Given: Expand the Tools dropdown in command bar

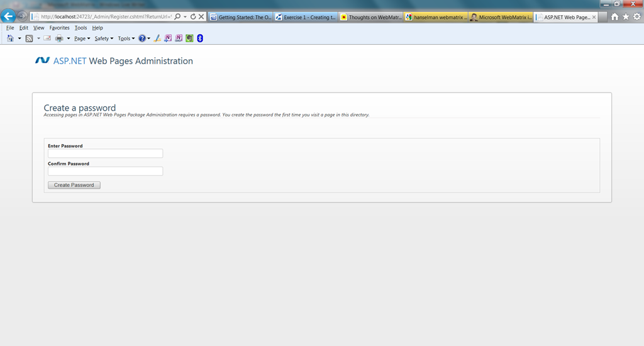Looking at the screenshot, I should tap(126, 38).
